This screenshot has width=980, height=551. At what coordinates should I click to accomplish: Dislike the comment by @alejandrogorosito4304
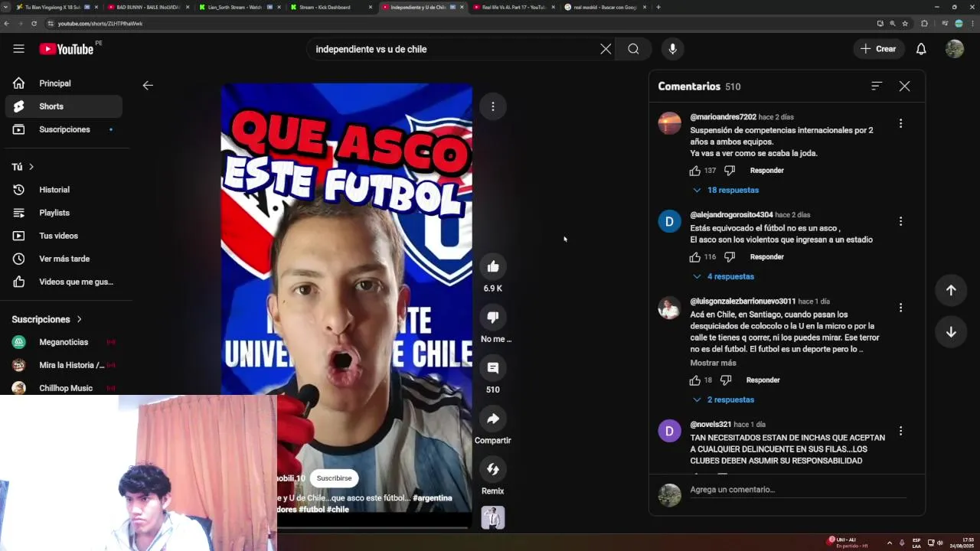click(x=730, y=257)
